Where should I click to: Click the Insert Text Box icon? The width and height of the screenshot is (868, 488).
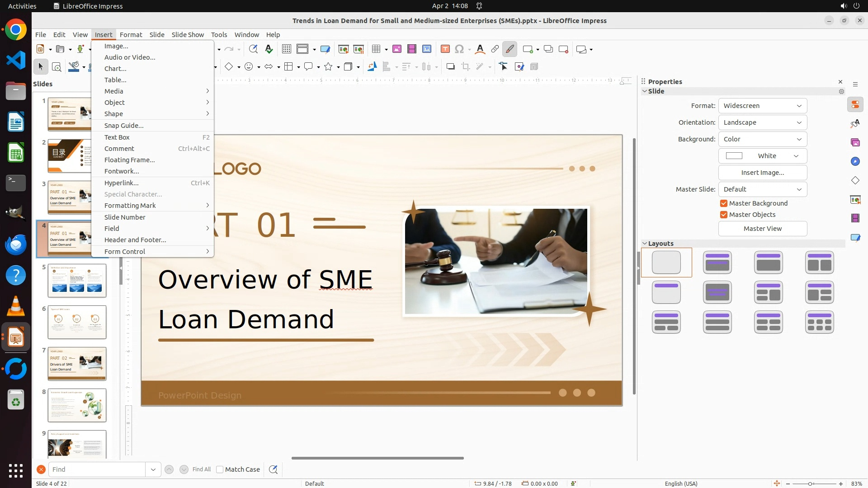[x=445, y=49]
